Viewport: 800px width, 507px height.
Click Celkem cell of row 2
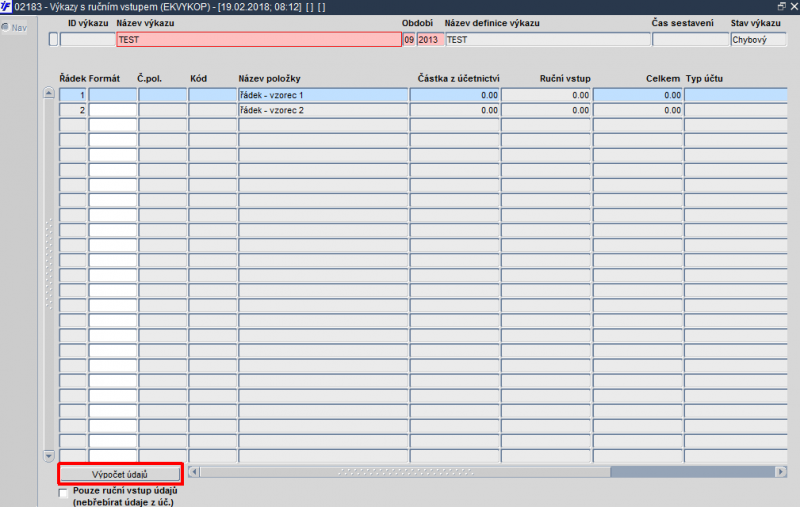[638, 110]
